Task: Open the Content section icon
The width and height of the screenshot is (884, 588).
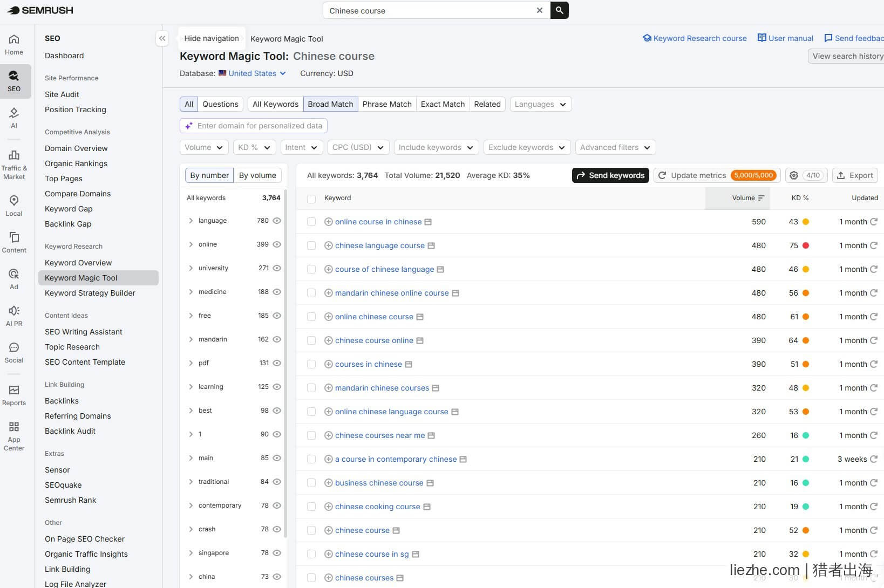Action: pyautogui.click(x=14, y=243)
